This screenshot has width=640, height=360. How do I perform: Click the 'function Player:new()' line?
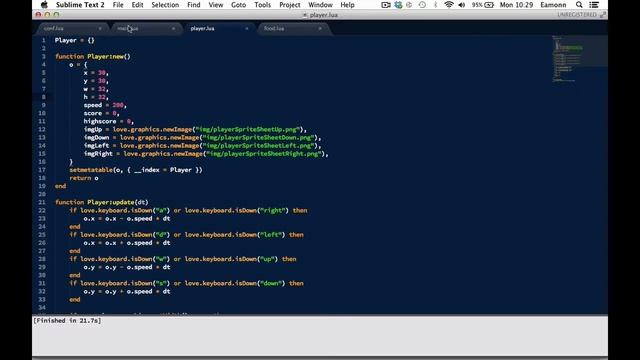tap(93, 57)
